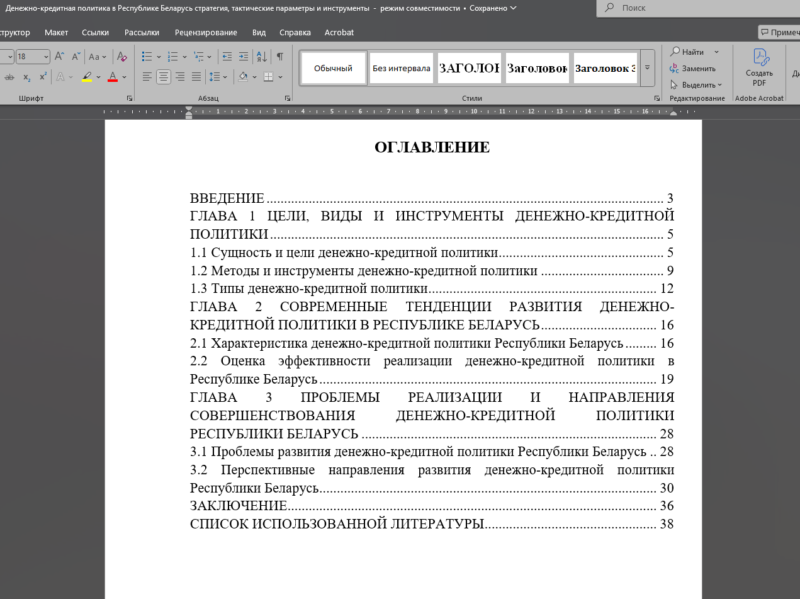The height and width of the screenshot is (599, 800).
Task: Apply red font color
Action: point(113,77)
